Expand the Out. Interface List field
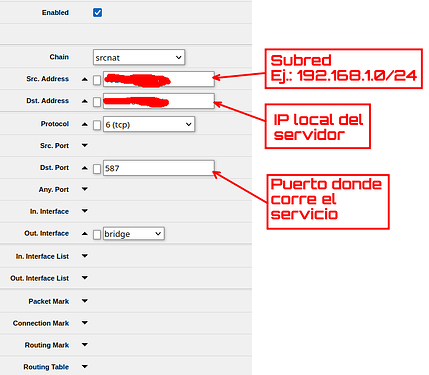This screenshot has height=375, width=429. click(x=85, y=278)
